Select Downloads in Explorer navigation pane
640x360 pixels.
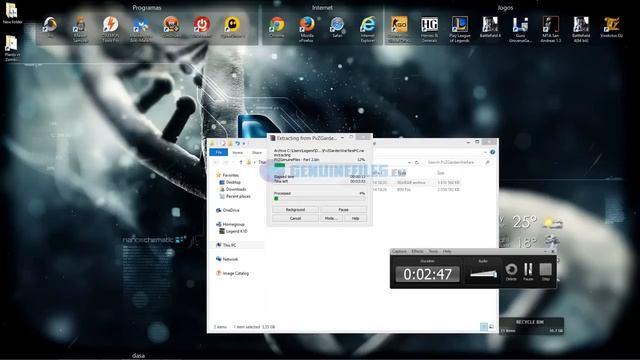(x=233, y=189)
